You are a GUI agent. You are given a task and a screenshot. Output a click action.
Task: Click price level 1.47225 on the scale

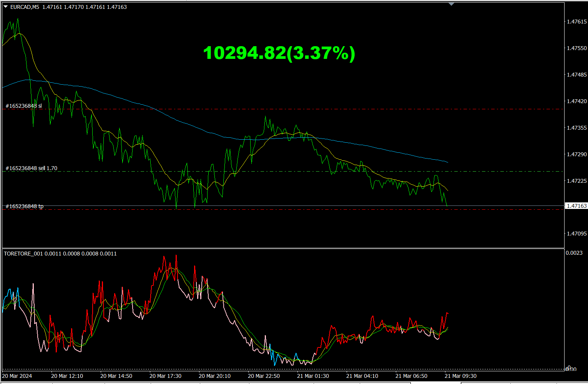[577, 181]
